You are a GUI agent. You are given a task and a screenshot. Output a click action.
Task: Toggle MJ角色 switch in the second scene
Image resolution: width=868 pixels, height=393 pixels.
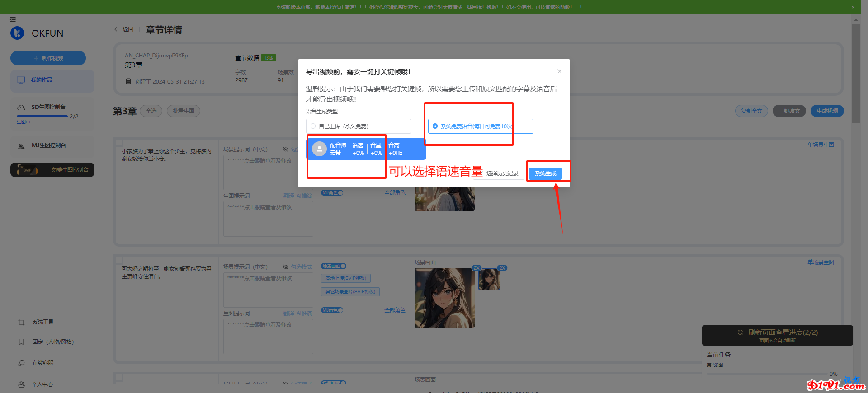tap(332, 310)
